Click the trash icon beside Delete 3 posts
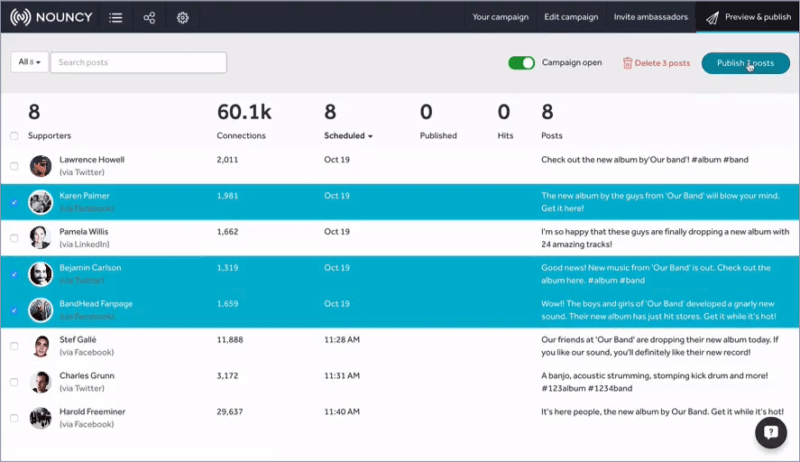The width and height of the screenshot is (800, 462). point(627,63)
